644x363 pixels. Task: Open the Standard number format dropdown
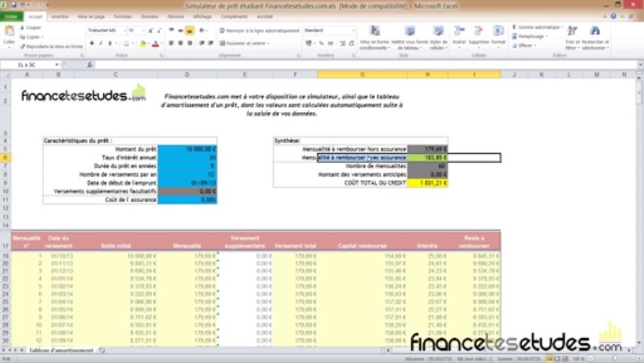click(x=353, y=31)
